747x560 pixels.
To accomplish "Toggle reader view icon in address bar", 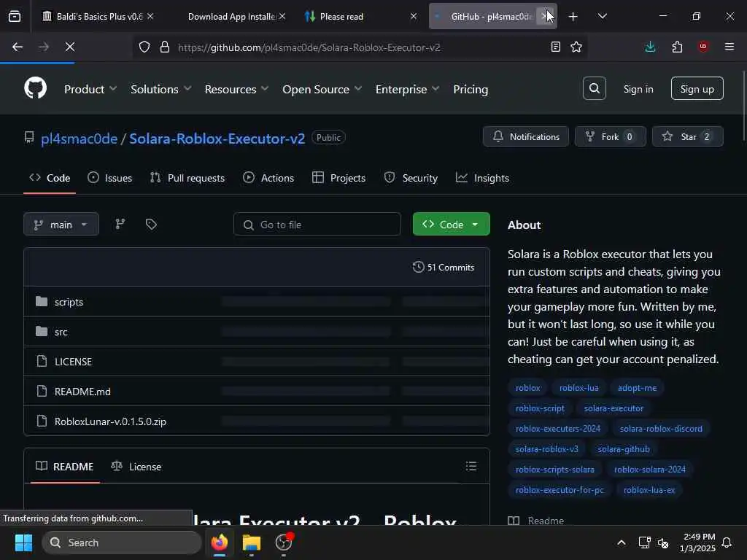I will [555, 47].
